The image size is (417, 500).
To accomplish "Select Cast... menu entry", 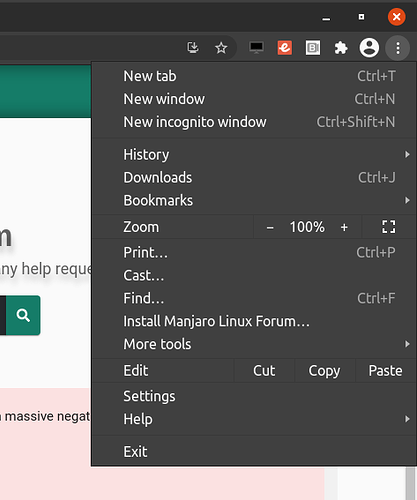I will click(x=254, y=276).
